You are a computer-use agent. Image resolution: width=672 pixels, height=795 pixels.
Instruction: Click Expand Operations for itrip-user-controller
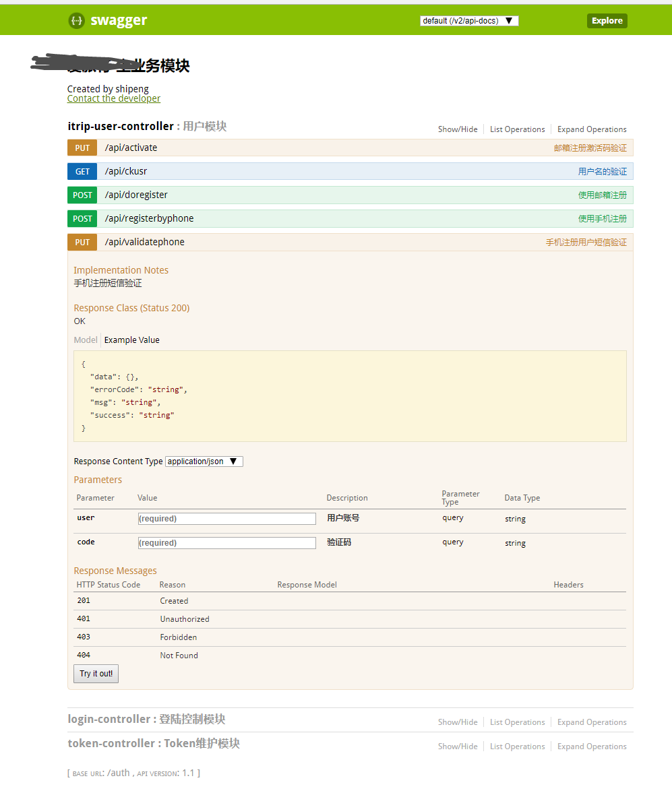[x=592, y=129]
